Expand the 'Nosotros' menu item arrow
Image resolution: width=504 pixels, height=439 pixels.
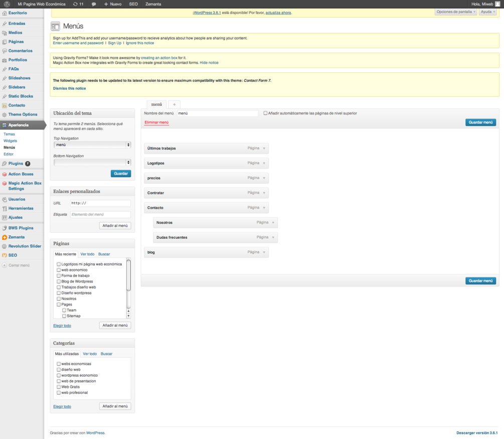click(273, 223)
